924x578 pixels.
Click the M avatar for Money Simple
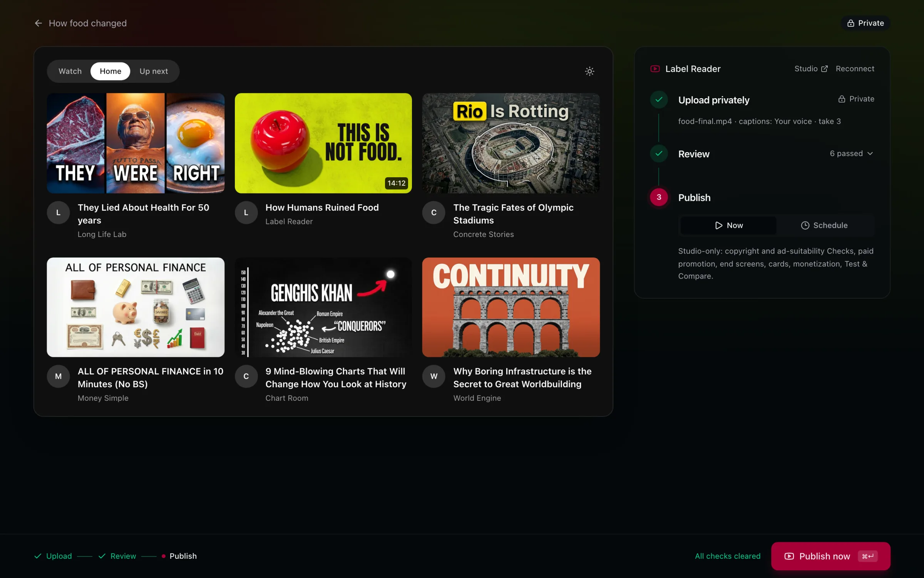58,376
